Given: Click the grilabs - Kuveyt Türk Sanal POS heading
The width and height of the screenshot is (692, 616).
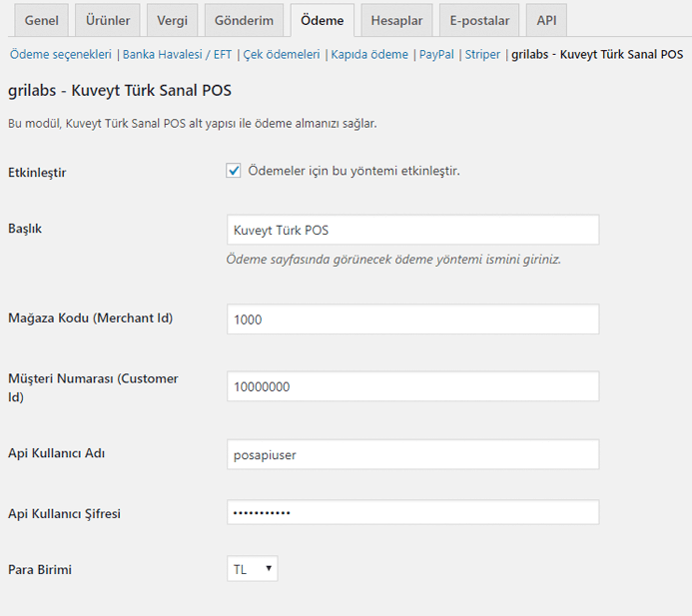Looking at the screenshot, I should pos(120,91).
